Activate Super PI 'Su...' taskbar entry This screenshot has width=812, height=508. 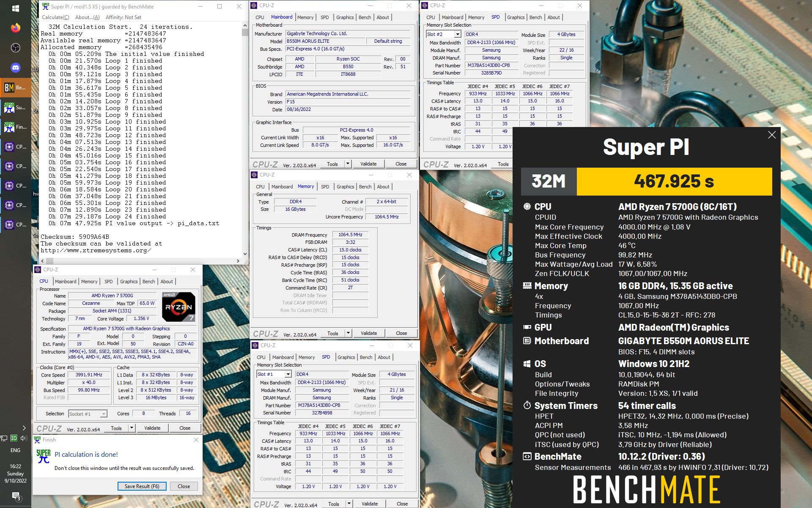[x=16, y=108]
